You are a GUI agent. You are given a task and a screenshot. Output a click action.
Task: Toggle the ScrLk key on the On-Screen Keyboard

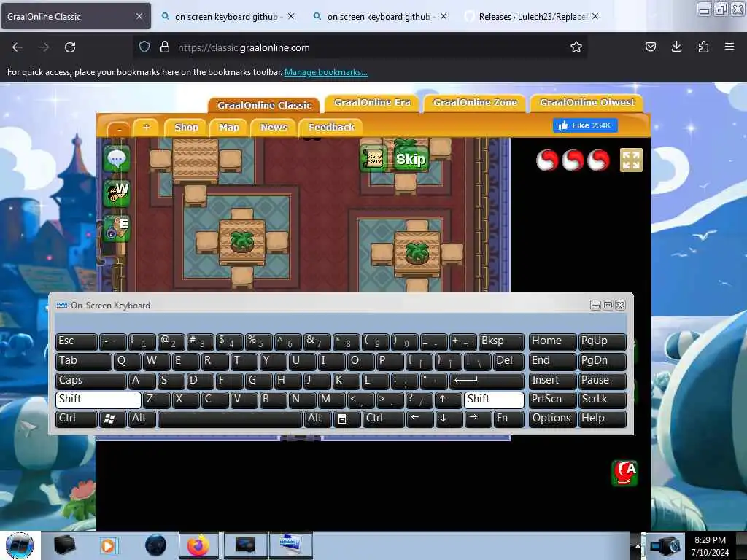tap(602, 400)
